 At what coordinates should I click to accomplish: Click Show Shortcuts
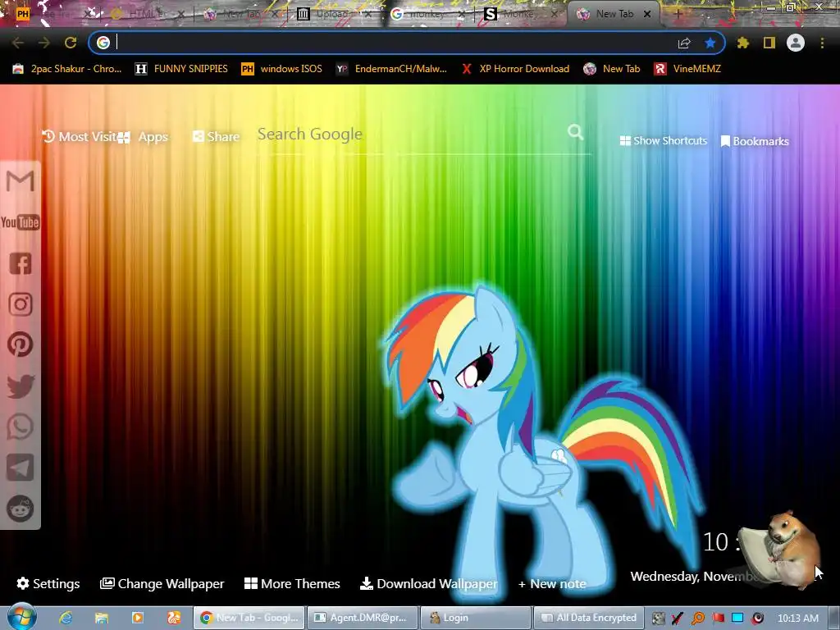tap(663, 141)
